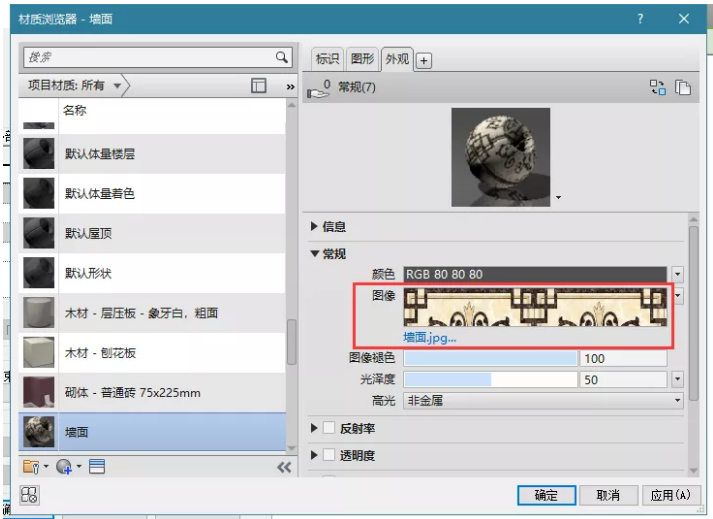
Task: Click the asset browser icon at bottom
Action: coord(29,495)
